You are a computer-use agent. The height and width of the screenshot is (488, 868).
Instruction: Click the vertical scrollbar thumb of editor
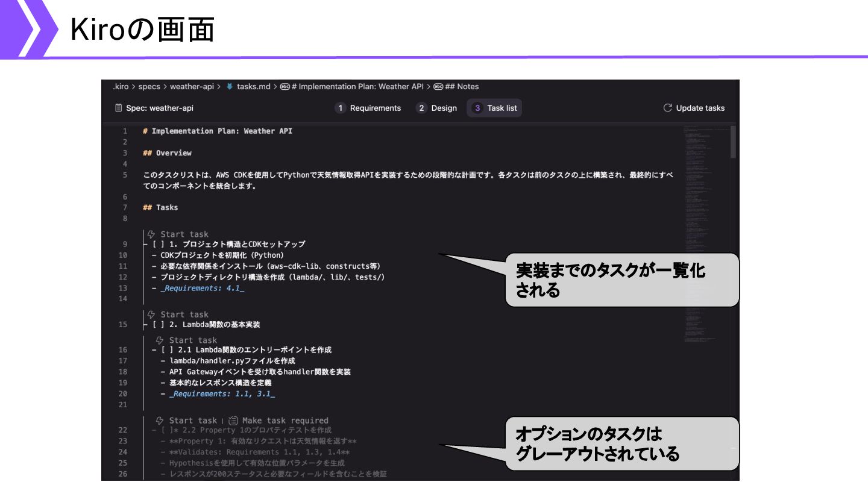coord(734,142)
